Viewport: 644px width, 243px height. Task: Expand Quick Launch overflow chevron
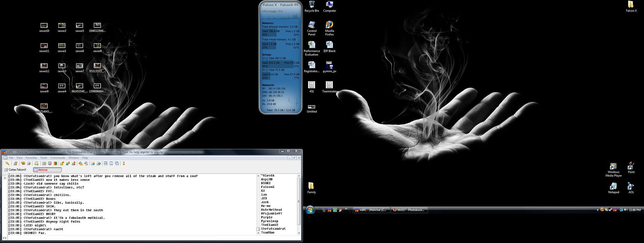tap(346, 209)
